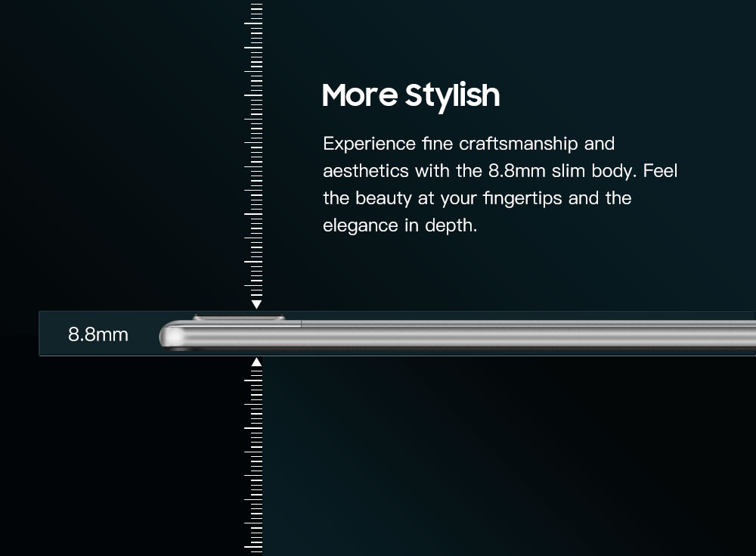
Task: Click the 8.8mm measurement label
Action: tap(98, 334)
